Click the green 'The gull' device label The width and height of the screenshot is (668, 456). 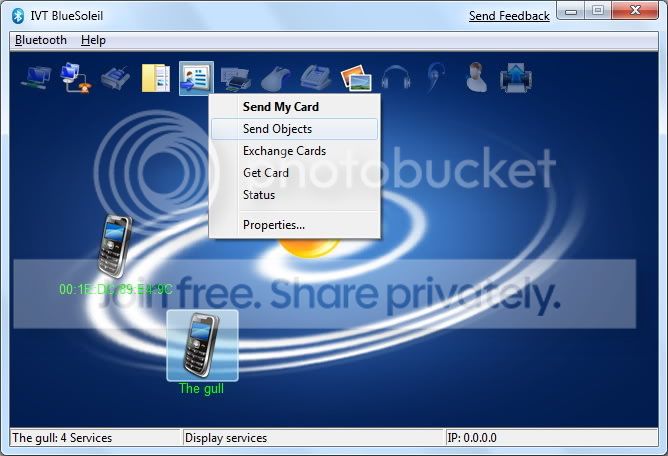[x=202, y=388]
